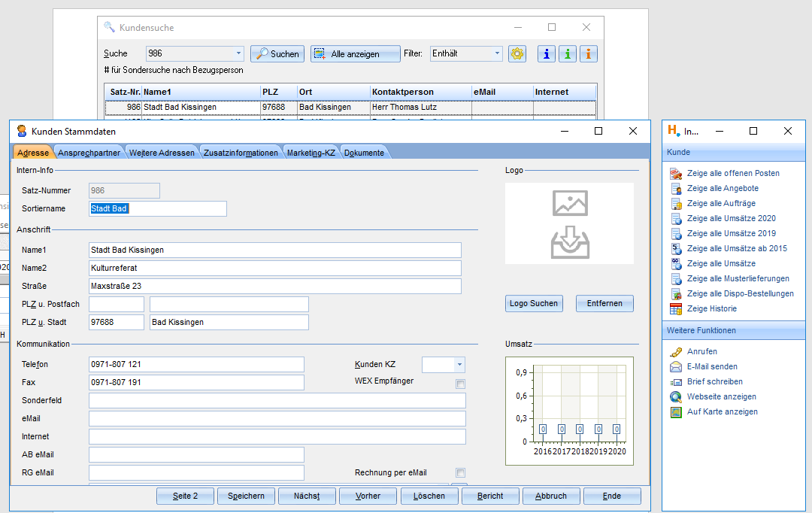The image size is (812, 513).
Task: Click the green info icon
Action: pos(568,53)
